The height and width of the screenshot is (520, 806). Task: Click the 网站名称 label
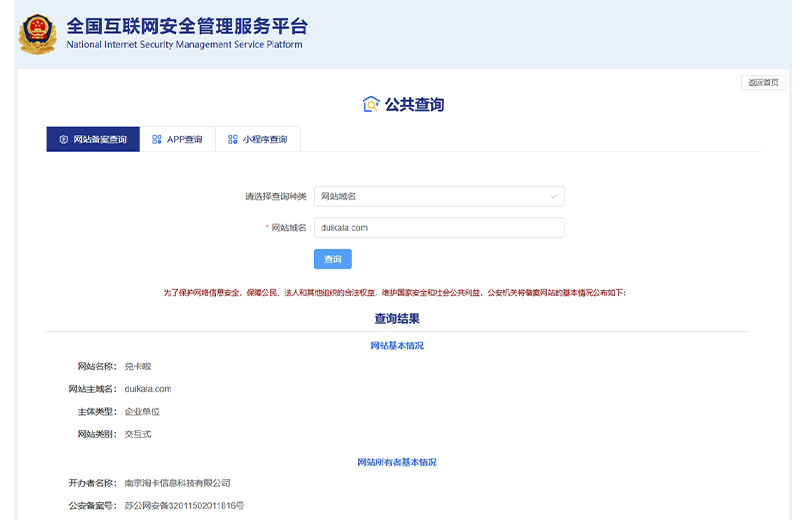(97, 366)
